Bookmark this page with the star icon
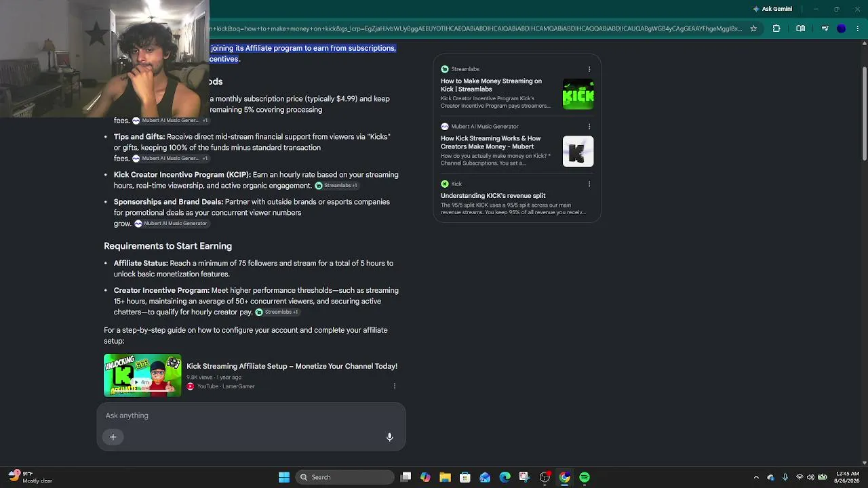The image size is (868, 488). pos(753,28)
